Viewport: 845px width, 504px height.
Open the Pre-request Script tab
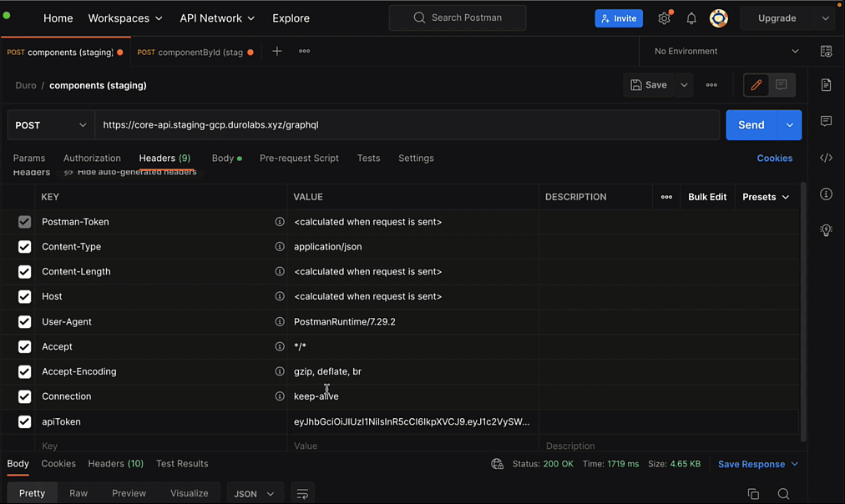(x=299, y=159)
